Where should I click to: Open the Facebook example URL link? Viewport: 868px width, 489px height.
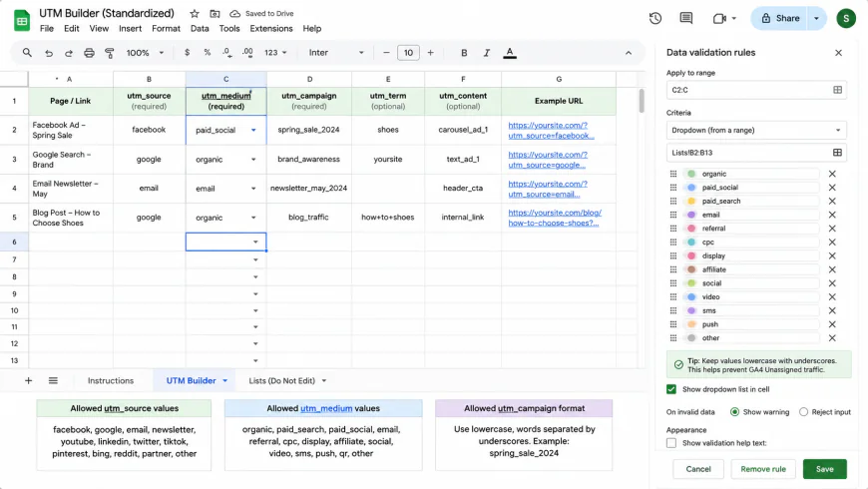coord(551,130)
